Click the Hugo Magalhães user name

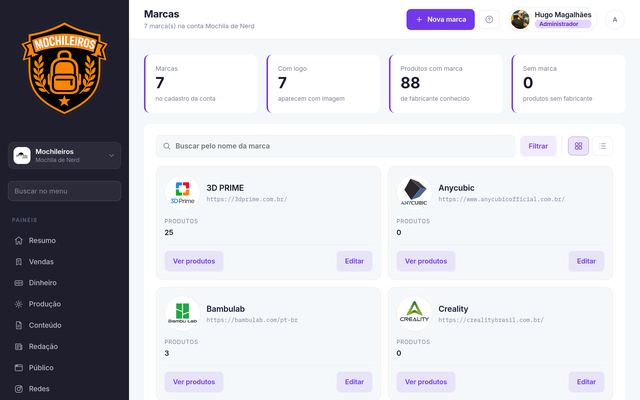click(563, 15)
